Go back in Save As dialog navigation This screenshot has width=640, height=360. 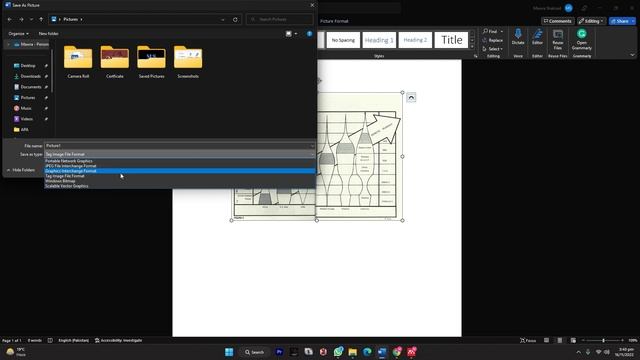10,19
